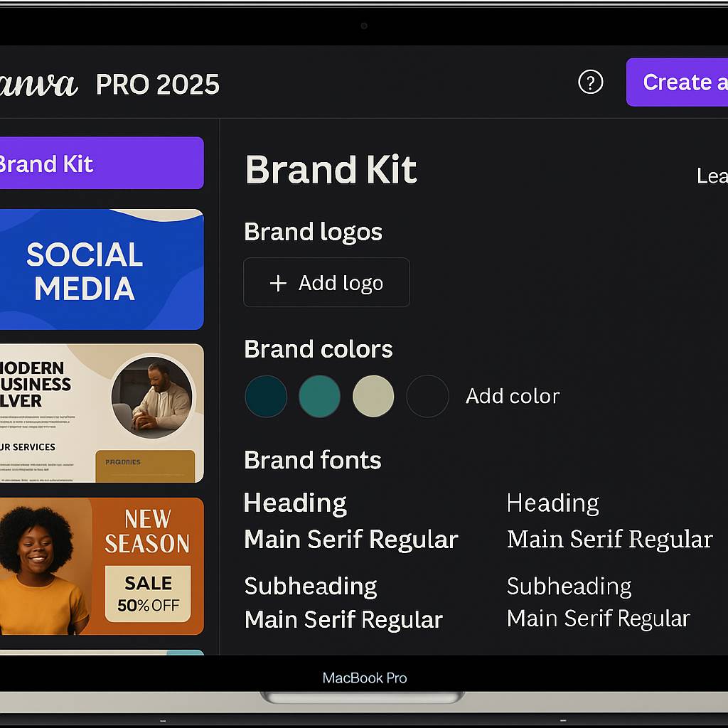Open the New Season Sale thumbnail

tap(100, 566)
